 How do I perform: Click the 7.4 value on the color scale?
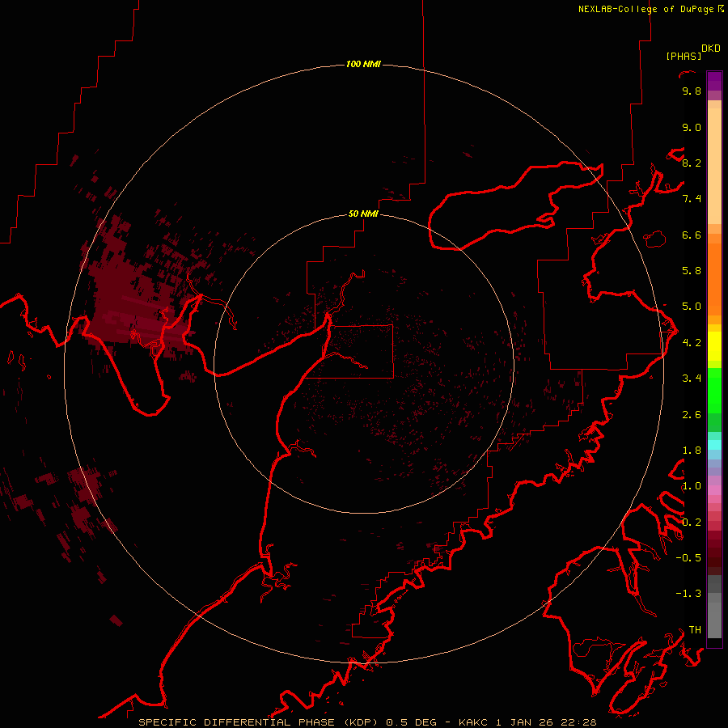pyautogui.click(x=692, y=199)
